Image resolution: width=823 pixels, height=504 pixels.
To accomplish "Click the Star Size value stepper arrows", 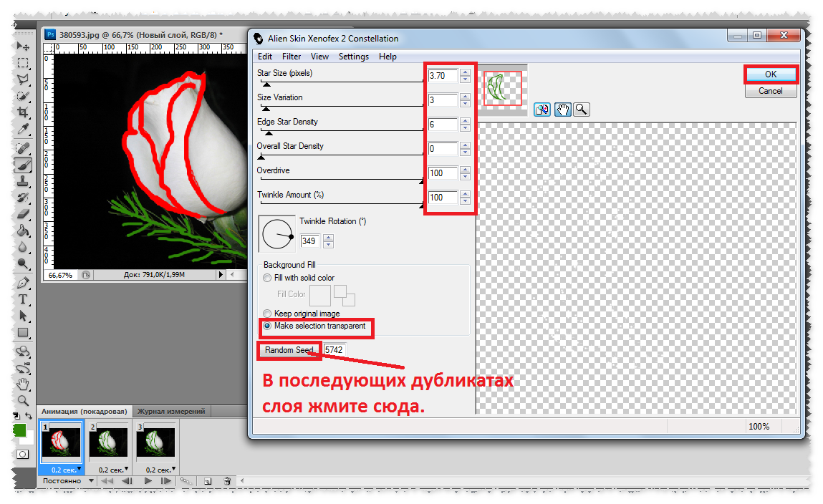I will coord(465,75).
